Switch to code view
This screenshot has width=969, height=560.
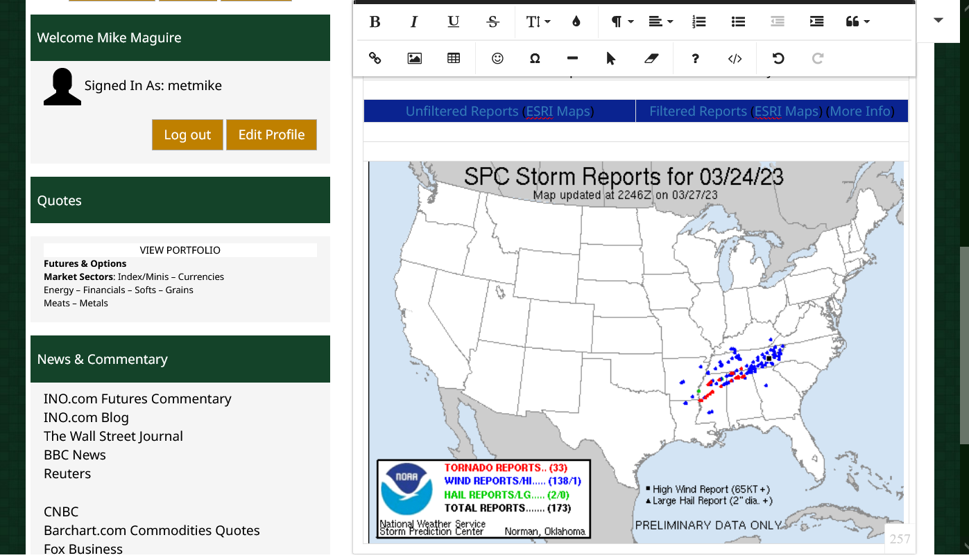point(735,59)
